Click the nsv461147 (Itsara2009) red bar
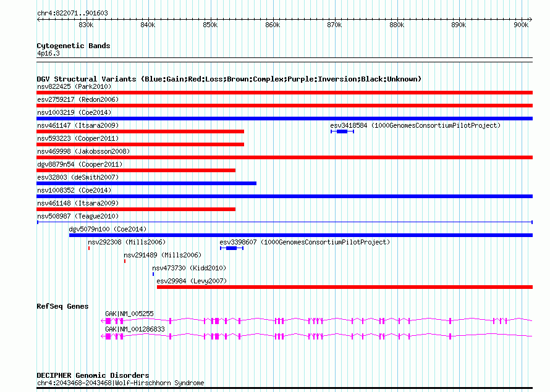The image size is (550, 392). pos(140,131)
